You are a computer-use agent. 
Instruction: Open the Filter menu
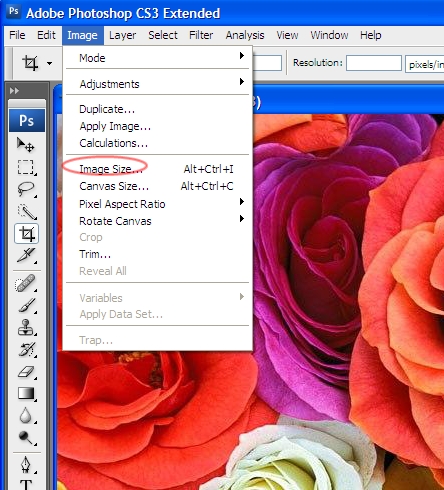201,35
